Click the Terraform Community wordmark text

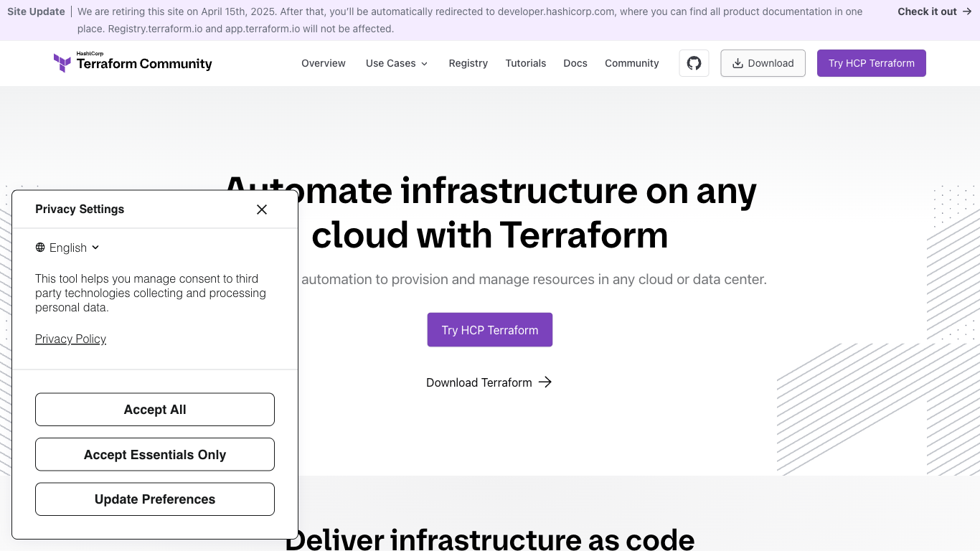point(144,64)
